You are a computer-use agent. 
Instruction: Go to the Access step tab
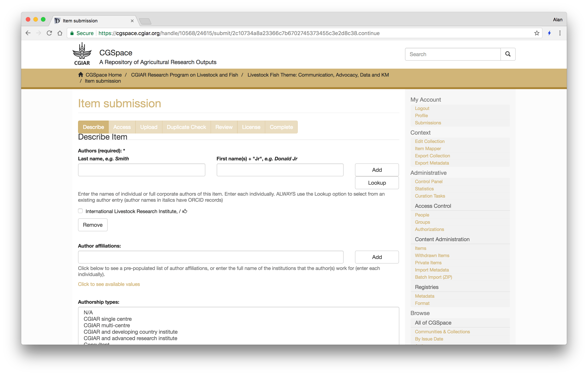[122, 127]
